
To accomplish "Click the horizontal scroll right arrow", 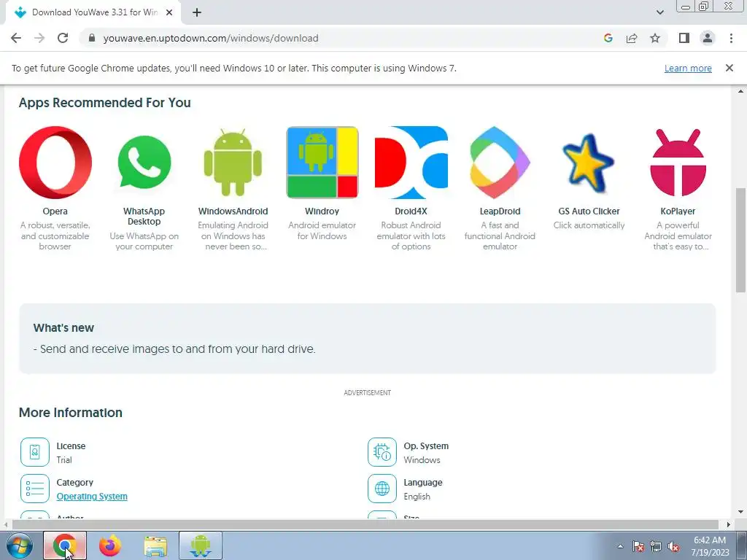I will tap(729, 525).
